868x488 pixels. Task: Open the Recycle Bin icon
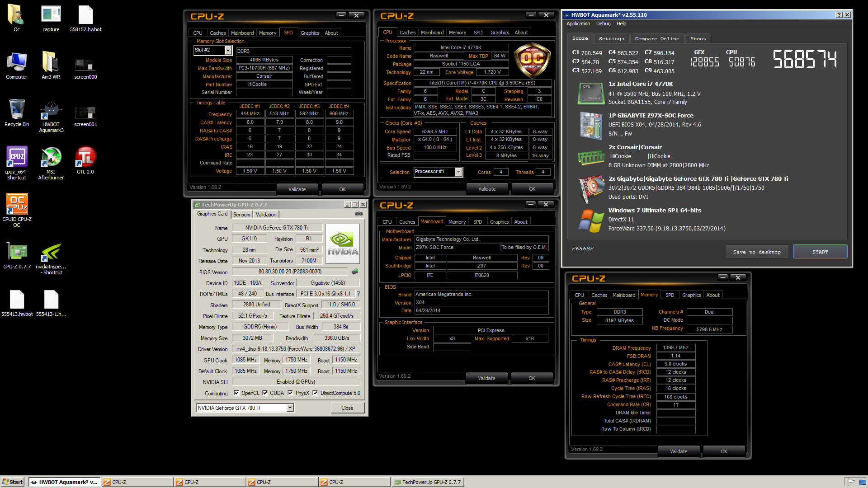coord(16,113)
